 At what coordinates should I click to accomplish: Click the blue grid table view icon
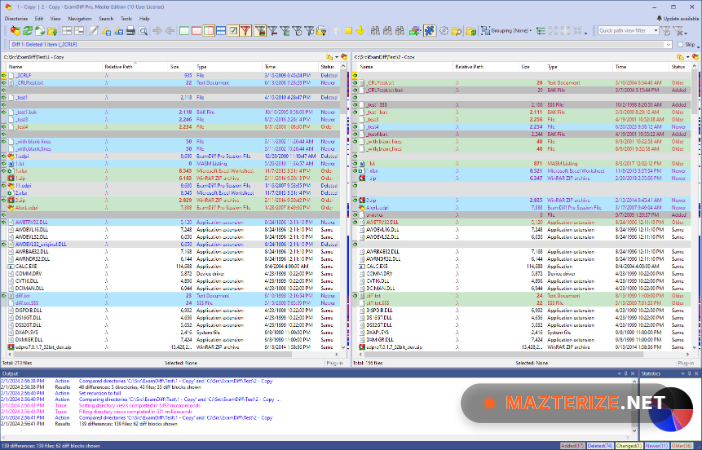[x=221, y=30]
